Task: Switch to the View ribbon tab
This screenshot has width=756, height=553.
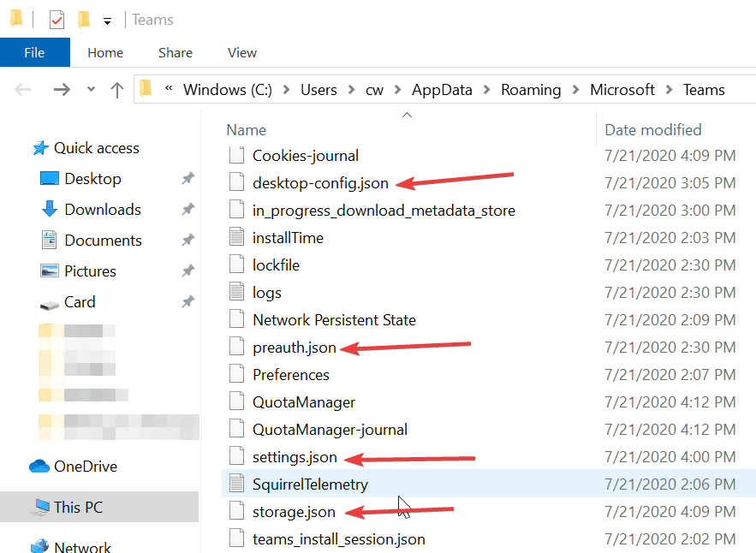Action: pos(241,52)
